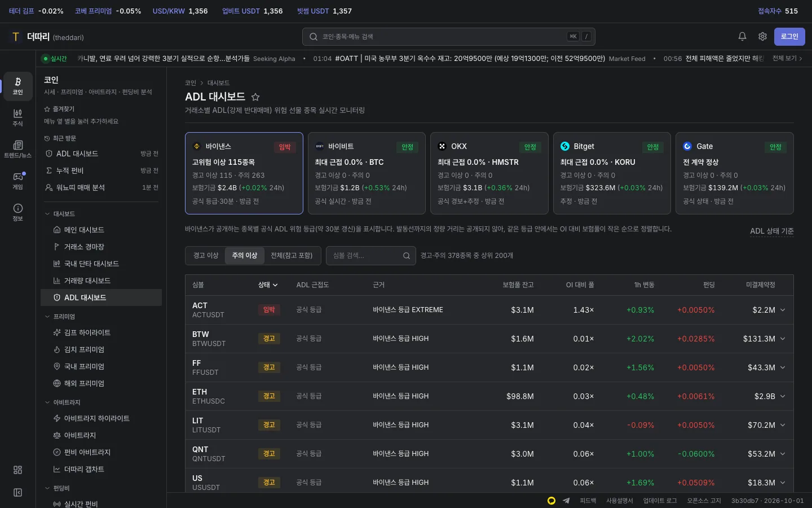Image resolution: width=812 pixels, height=508 pixels.
Task: Open 메인 대시보드 in sidebar
Action: coord(101,230)
